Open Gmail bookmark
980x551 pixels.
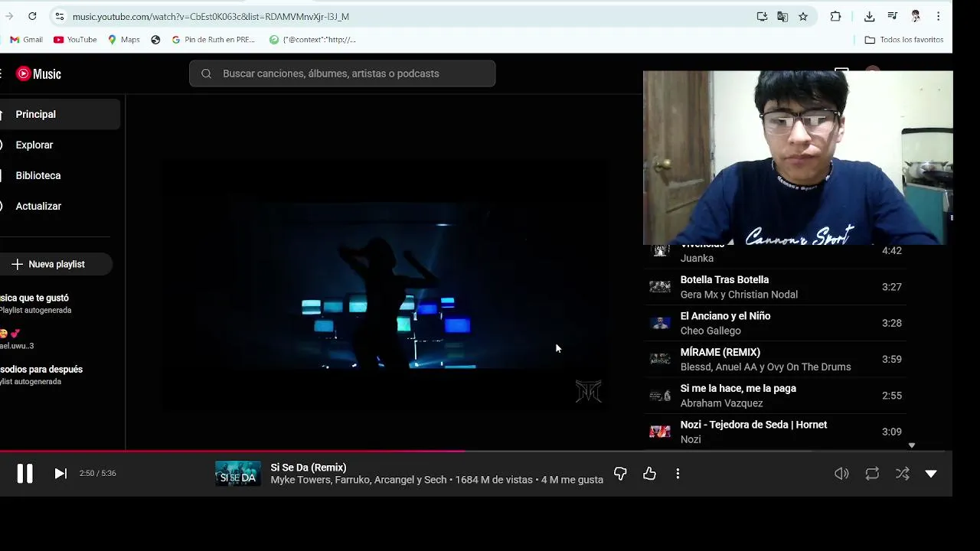(26, 40)
